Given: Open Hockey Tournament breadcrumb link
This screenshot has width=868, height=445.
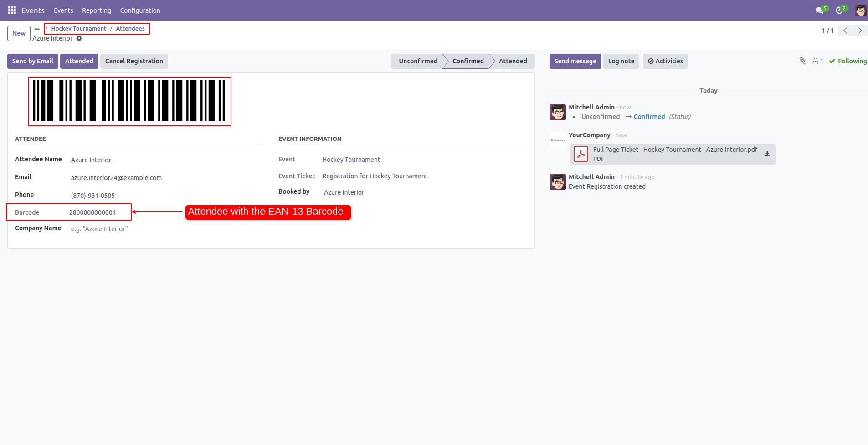Looking at the screenshot, I should click(79, 28).
